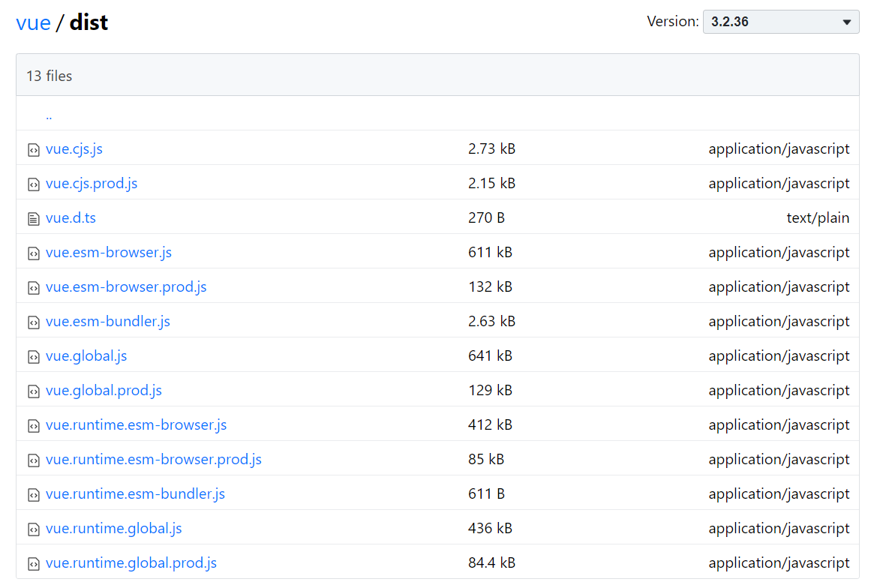Click the 132 kB size value
This screenshot has height=588, width=874.
click(x=490, y=287)
